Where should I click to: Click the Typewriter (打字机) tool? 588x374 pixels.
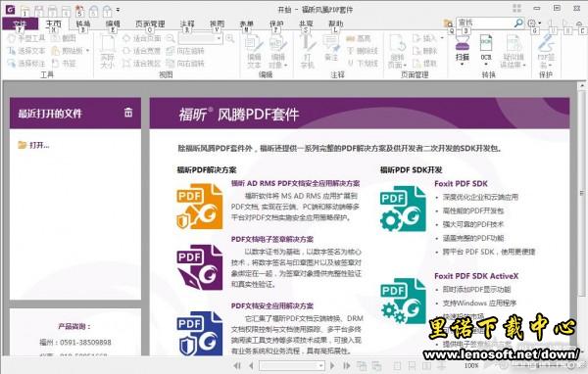click(308, 52)
